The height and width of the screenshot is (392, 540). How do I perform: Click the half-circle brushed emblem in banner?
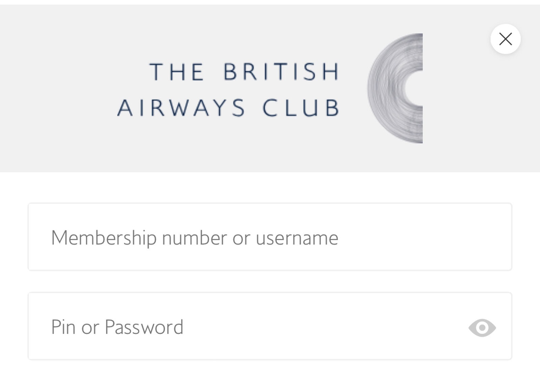[x=395, y=88]
